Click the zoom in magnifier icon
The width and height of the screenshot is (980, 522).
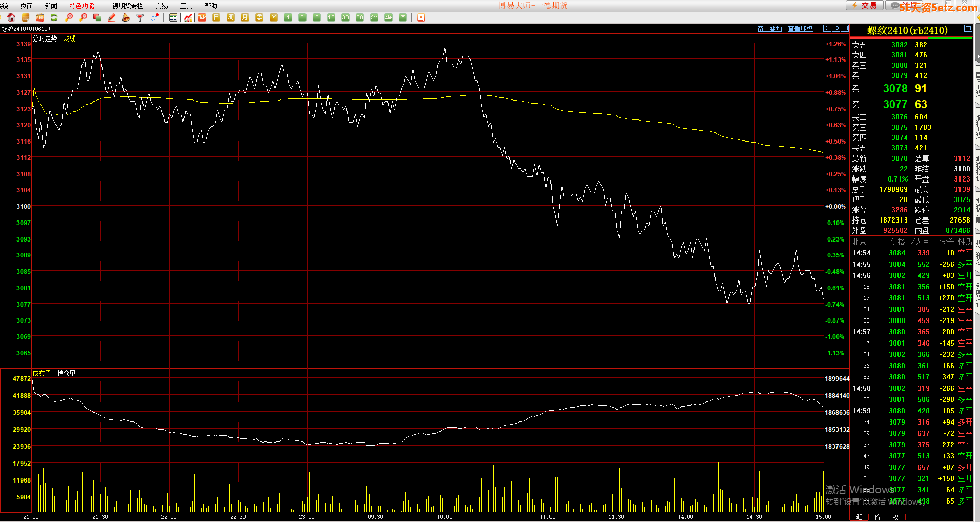click(69, 17)
